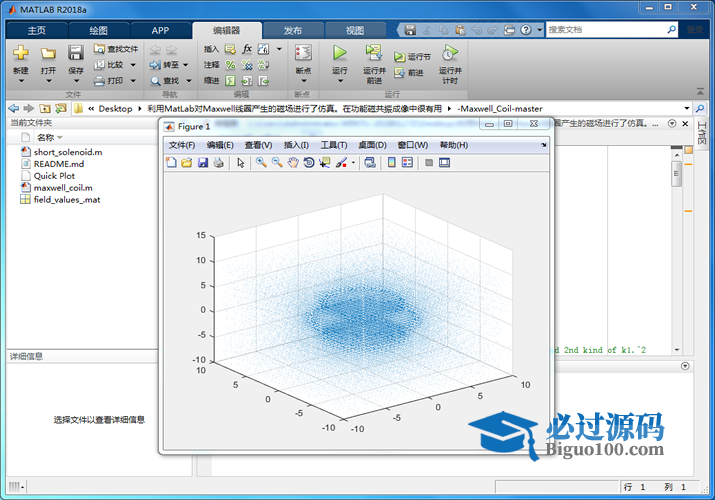
Task: Click the comment percent icon
Action: 231,65
